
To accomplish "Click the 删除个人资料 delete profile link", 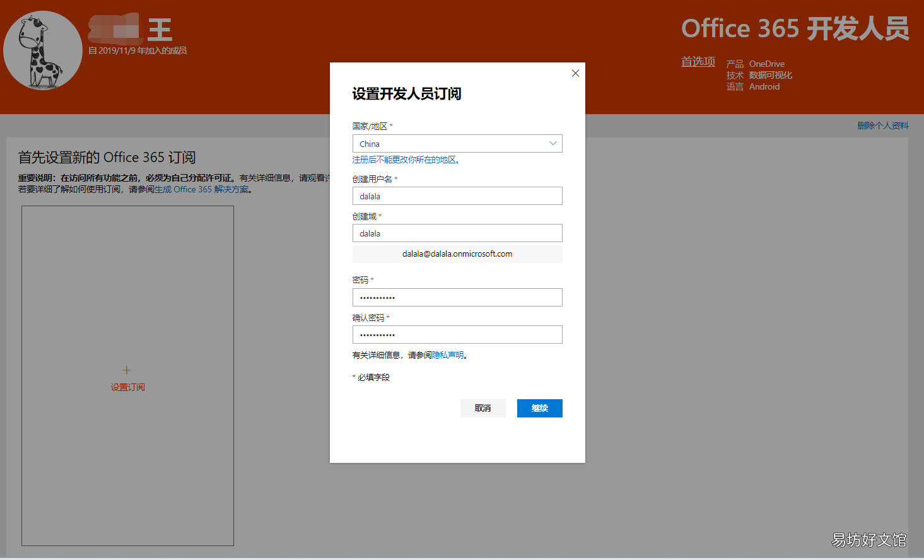I will click(x=883, y=125).
